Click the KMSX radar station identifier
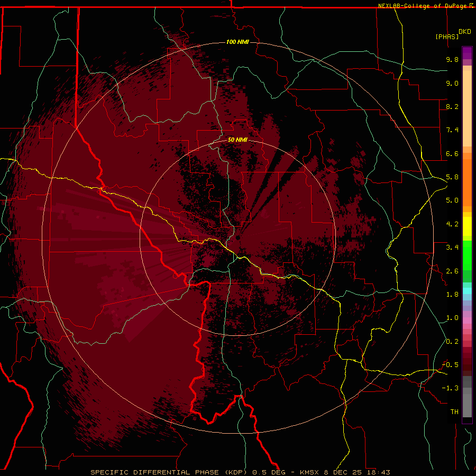This screenshot has width=476, height=476. pos(310,472)
